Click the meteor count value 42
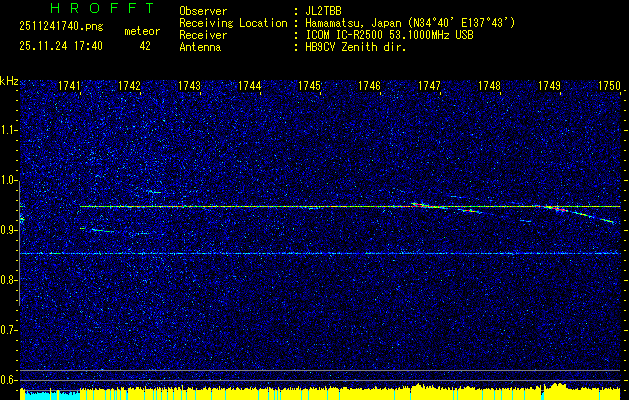This screenshot has height=400, width=629. [x=145, y=46]
